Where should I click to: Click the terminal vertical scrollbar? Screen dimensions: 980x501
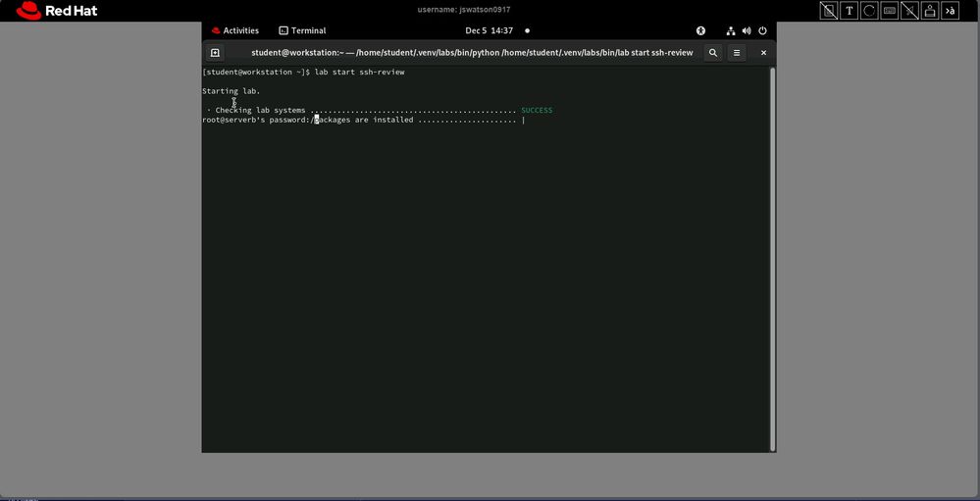click(x=772, y=255)
